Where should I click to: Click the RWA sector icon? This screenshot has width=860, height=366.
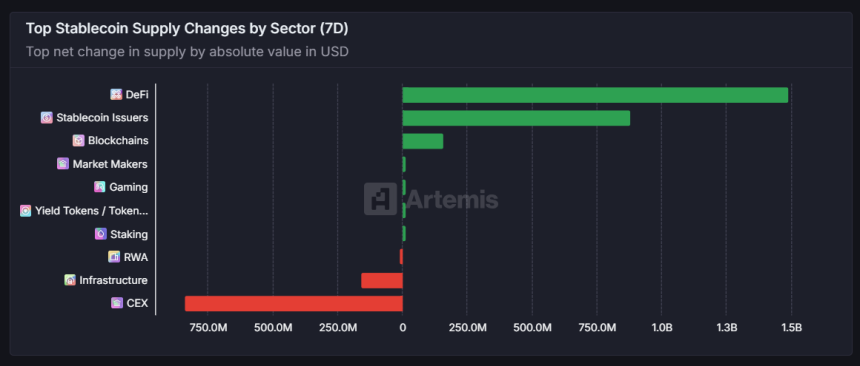(114, 257)
